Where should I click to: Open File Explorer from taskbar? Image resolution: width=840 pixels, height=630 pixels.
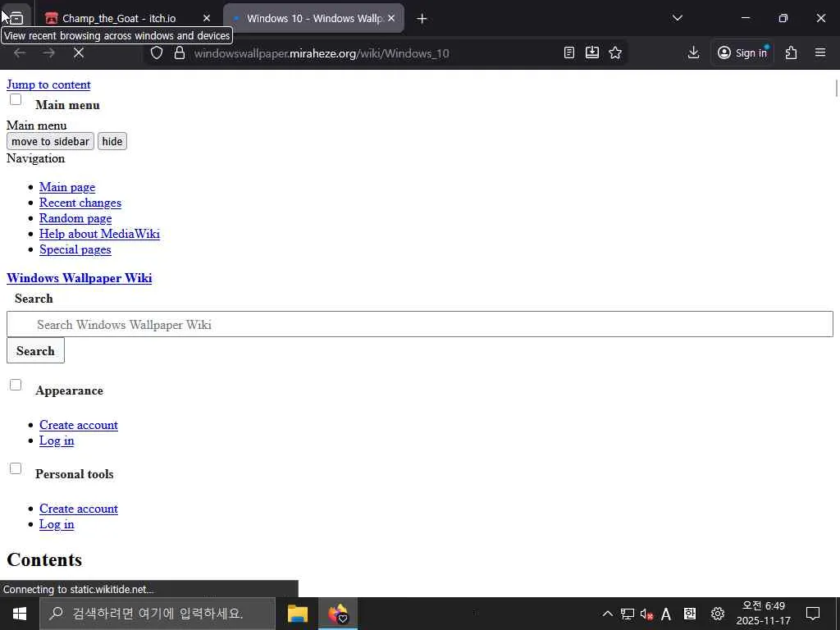coord(297,614)
